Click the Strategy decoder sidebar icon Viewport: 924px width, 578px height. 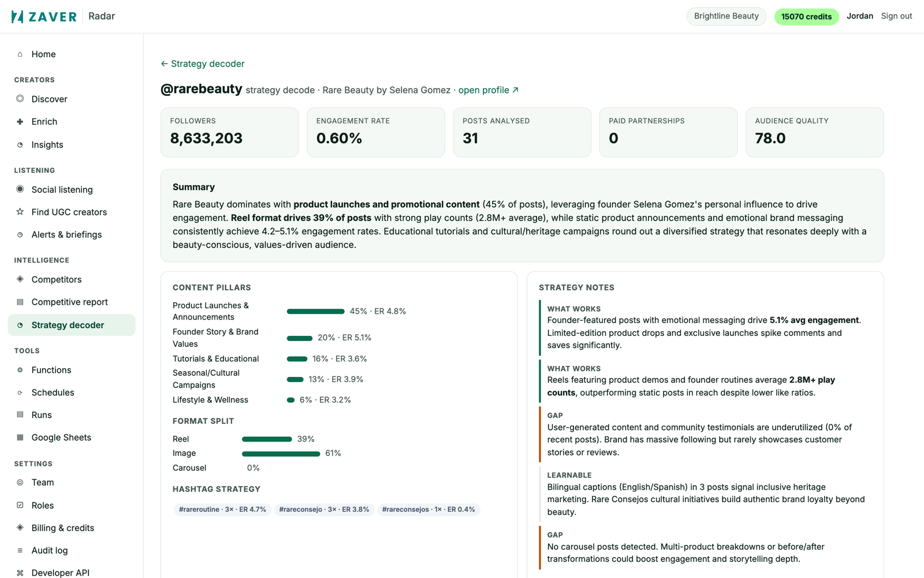[x=20, y=325]
